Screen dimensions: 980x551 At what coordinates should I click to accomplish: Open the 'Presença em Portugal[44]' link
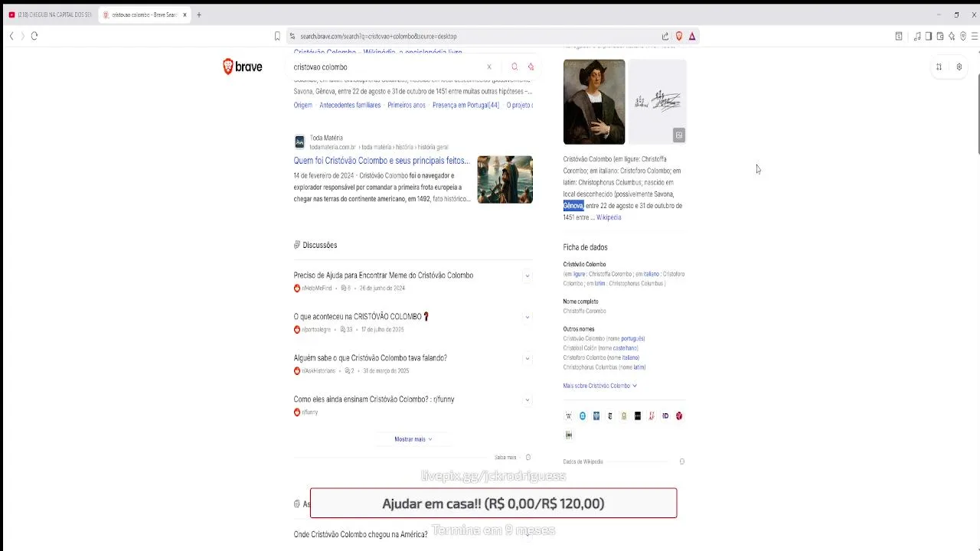pos(465,105)
